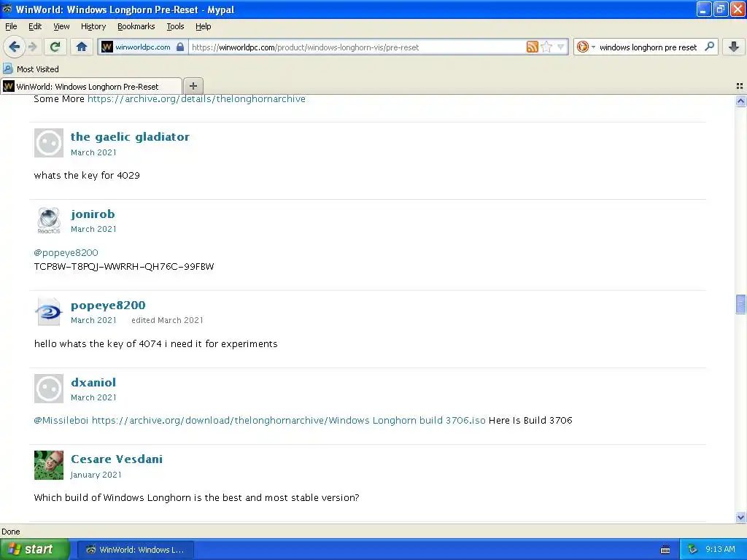This screenshot has height=560, width=747.
Task: Click the scrollbar up arrow
Action: tap(740, 101)
